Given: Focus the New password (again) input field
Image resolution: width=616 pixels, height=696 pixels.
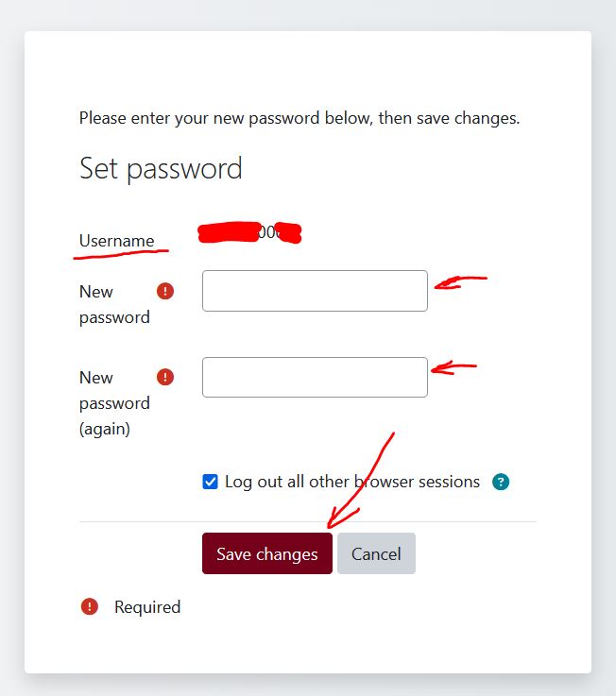Looking at the screenshot, I should click(315, 377).
